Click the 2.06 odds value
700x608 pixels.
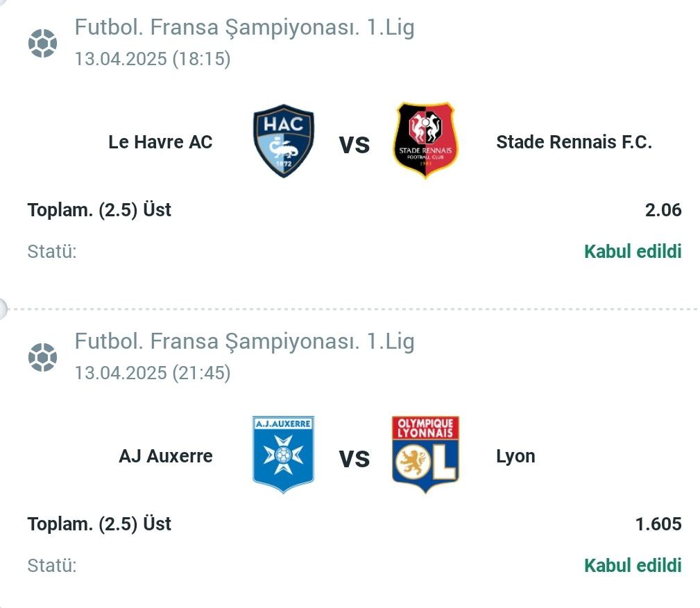[x=663, y=209]
